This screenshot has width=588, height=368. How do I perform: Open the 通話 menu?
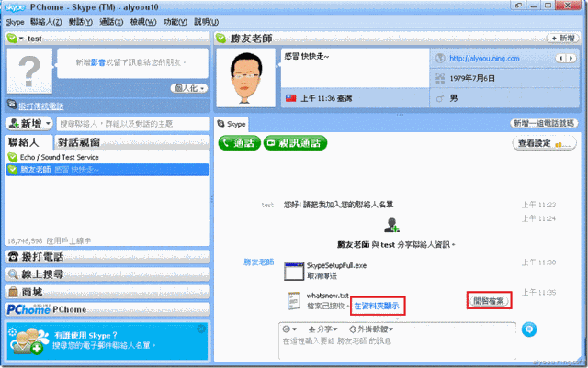point(111,22)
